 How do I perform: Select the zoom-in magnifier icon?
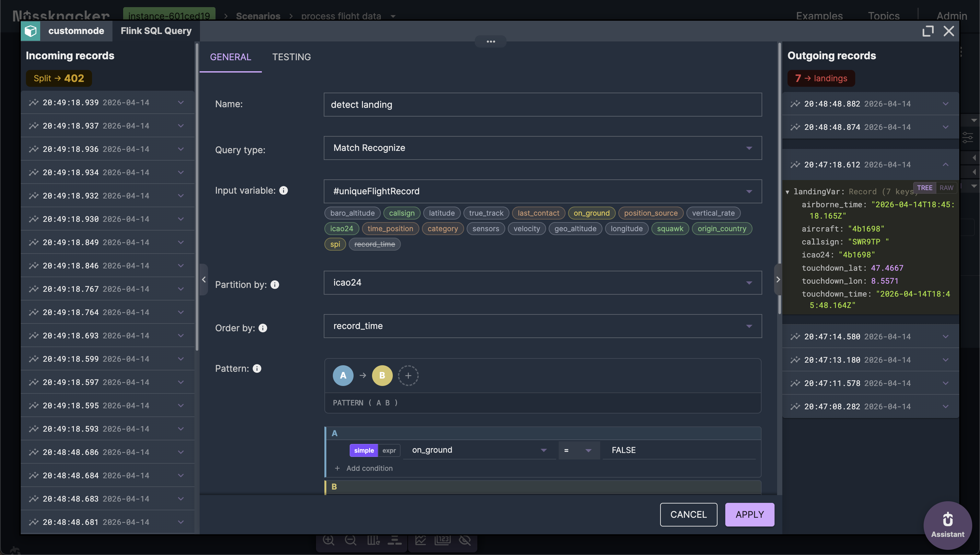pyautogui.click(x=328, y=540)
